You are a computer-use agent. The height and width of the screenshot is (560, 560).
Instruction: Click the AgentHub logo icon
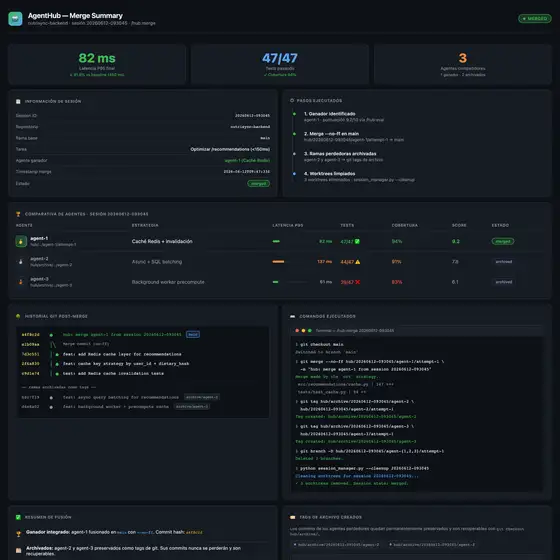15,19
